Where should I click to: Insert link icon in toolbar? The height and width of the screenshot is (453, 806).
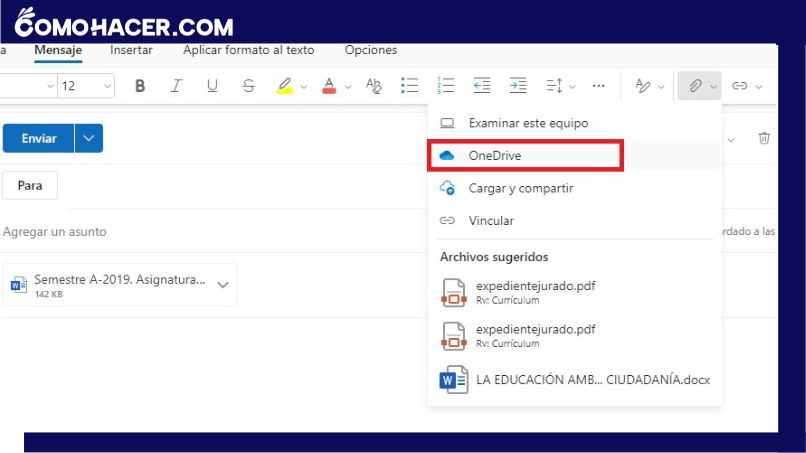tap(739, 86)
